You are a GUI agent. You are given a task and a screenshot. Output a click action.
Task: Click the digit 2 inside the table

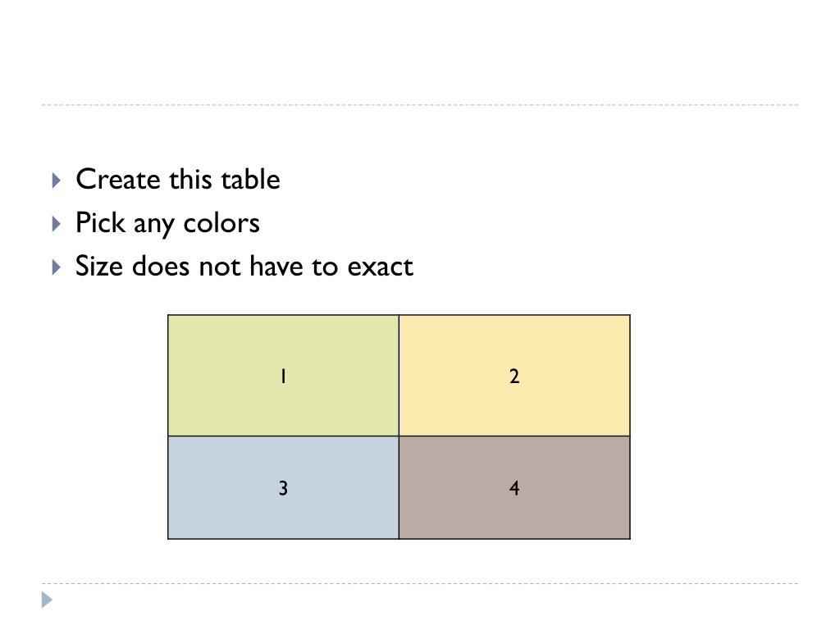[x=514, y=377]
